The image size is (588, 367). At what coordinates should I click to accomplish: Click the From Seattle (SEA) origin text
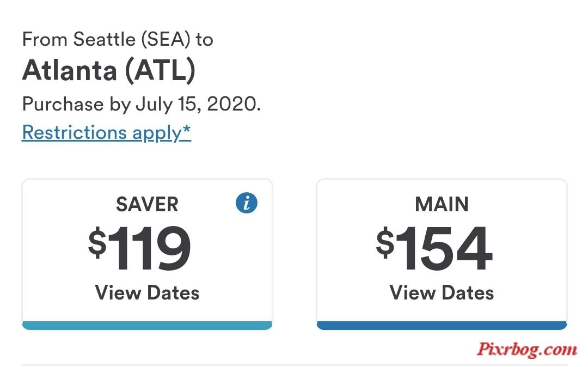[118, 39]
